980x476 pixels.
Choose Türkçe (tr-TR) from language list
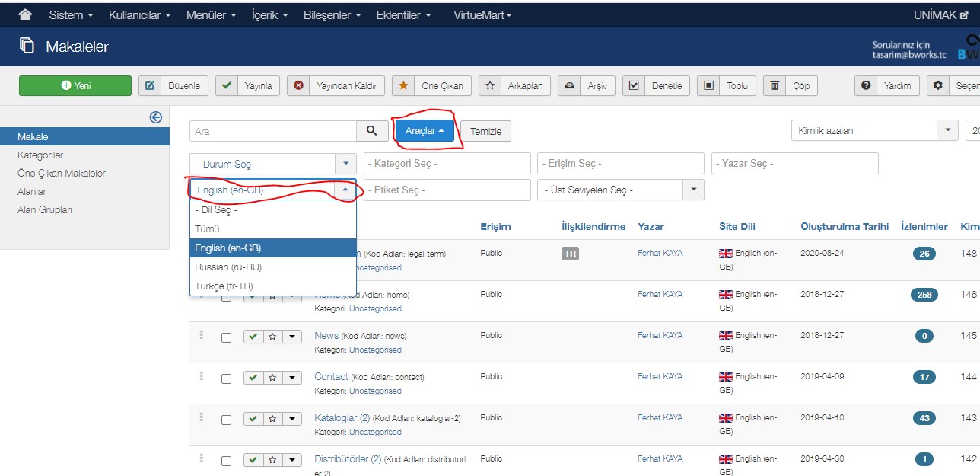point(224,286)
